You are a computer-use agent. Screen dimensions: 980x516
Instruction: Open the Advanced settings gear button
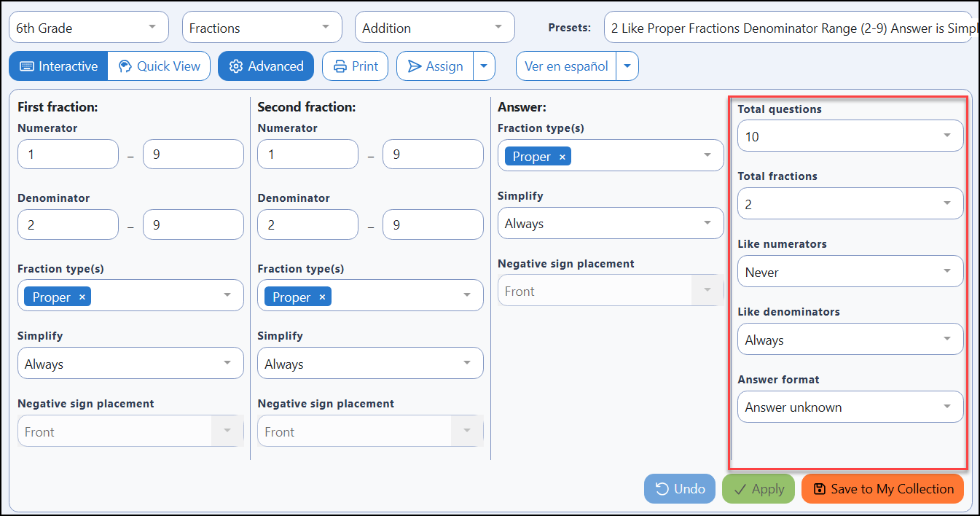[266, 66]
